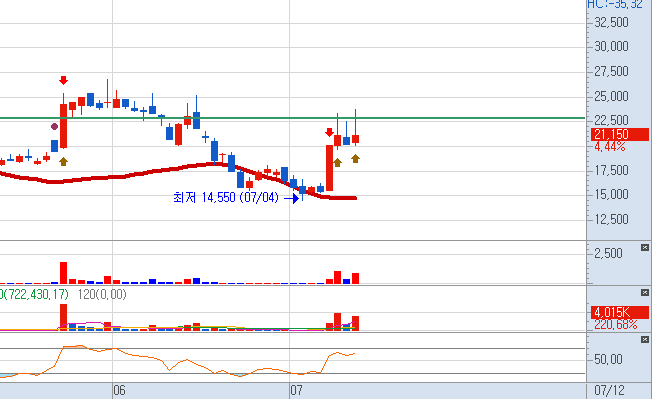Click the 27,500 price axis label
This screenshot has height=399, width=652.
click(611, 71)
